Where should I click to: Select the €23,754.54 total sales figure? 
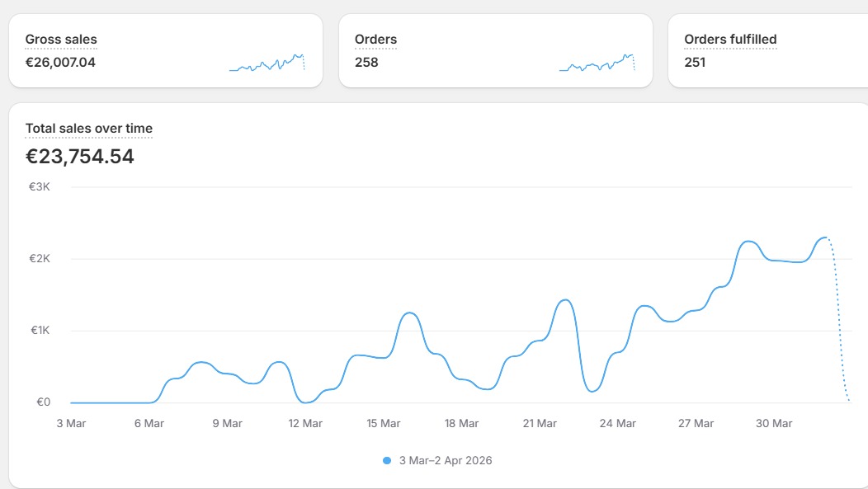(80, 157)
